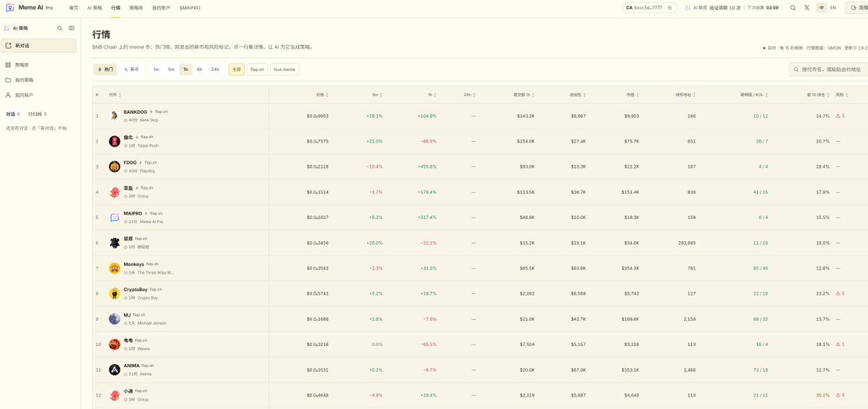Sort by 聪明钱 / KOL column
Screen dimensions: 868x409
754,95
